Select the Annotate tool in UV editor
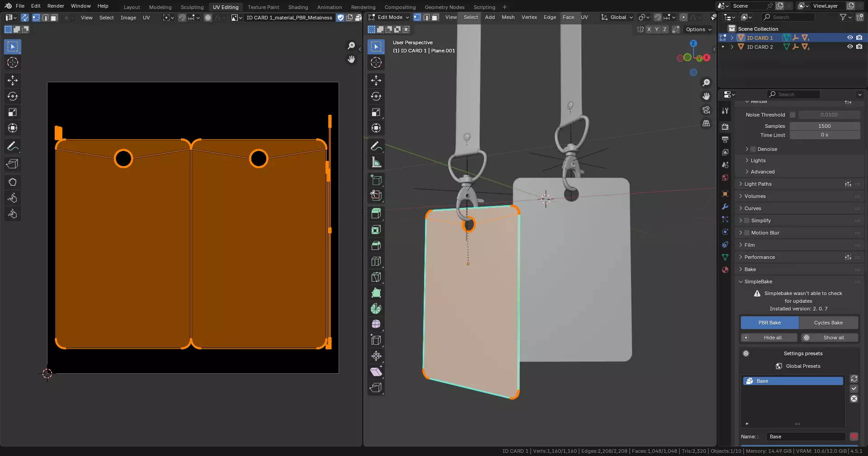This screenshot has height=456, width=868. click(x=13, y=146)
